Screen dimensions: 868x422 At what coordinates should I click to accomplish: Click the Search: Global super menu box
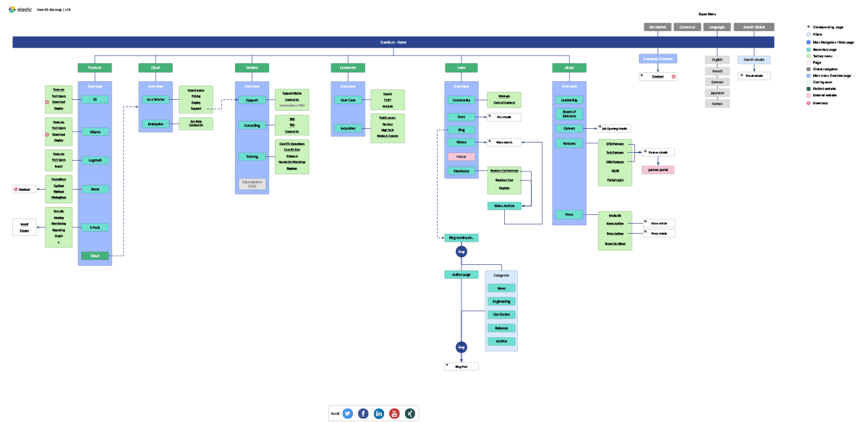tap(754, 27)
